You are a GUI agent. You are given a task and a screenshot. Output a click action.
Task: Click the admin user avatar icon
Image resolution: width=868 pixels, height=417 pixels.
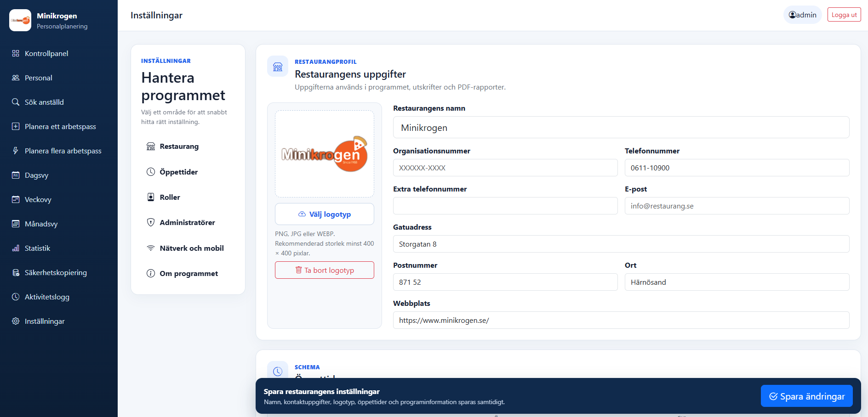793,15
